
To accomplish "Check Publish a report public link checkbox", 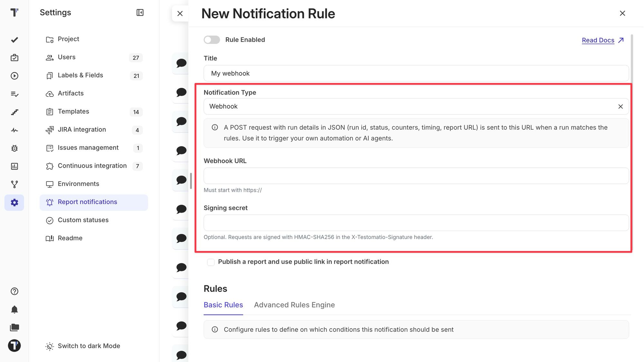I will (x=211, y=262).
